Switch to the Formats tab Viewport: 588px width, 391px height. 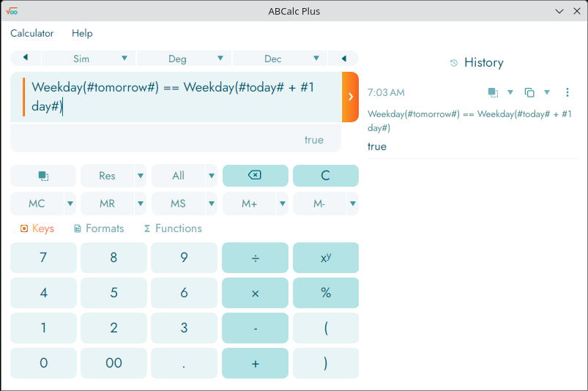(x=99, y=228)
